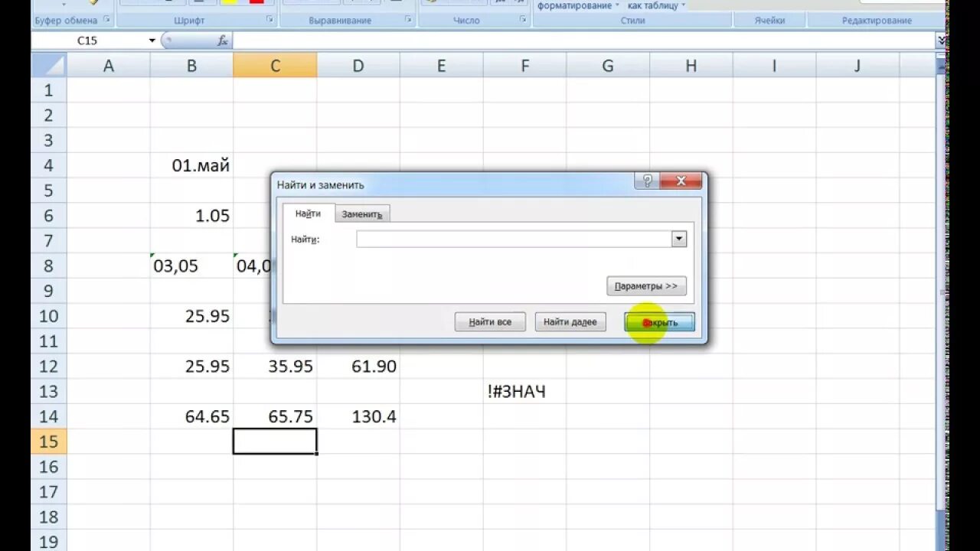Select cell containing 35.95
The image size is (980, 551).
tap(275, 367)
